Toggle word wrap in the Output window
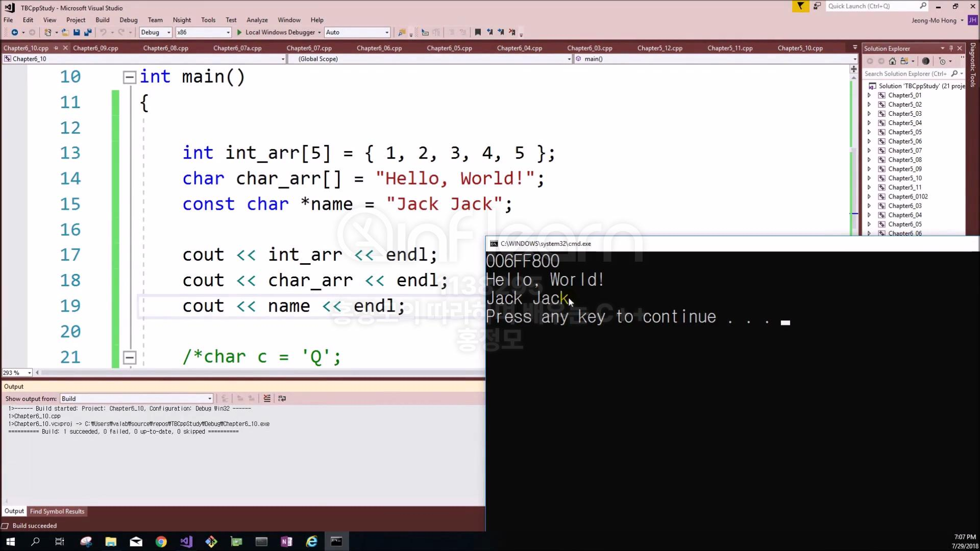980x551 pixels. (x=282, y=398)
